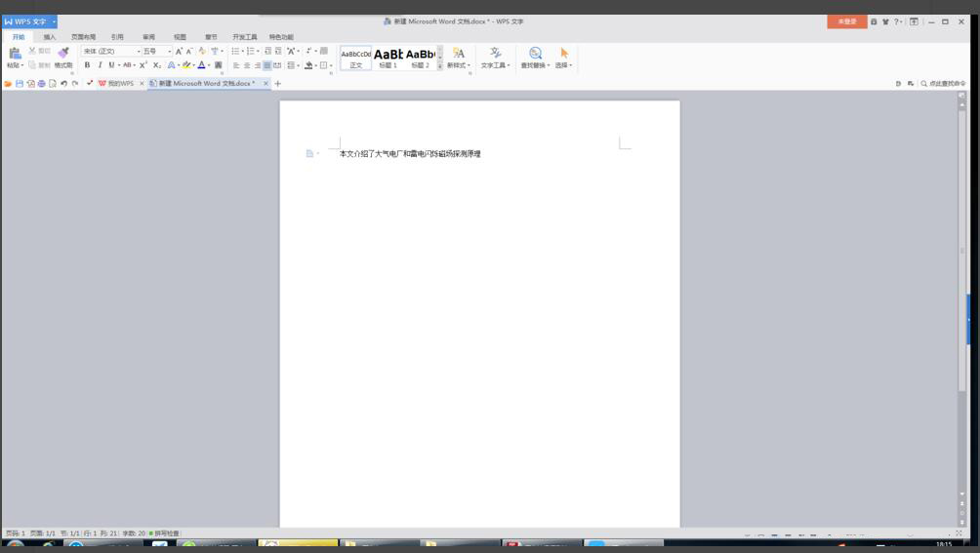Viewport: 980px width, 553px height.
Task: Click the Undo arrow in quick access bar
Action: pos(63,84)
